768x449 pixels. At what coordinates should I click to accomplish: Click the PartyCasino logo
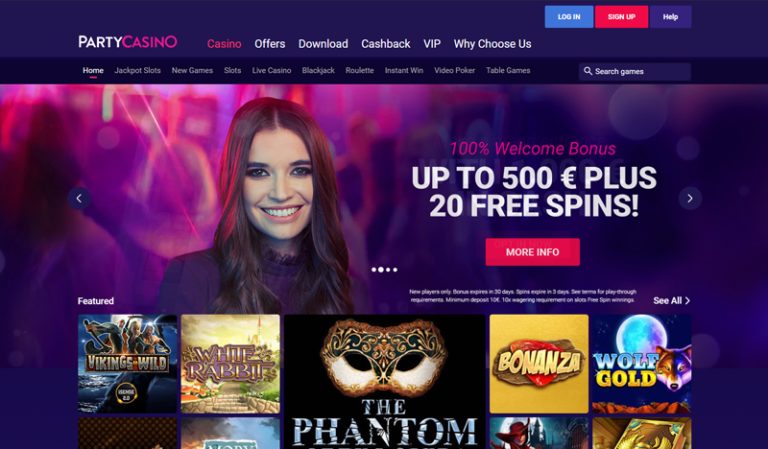127,42
